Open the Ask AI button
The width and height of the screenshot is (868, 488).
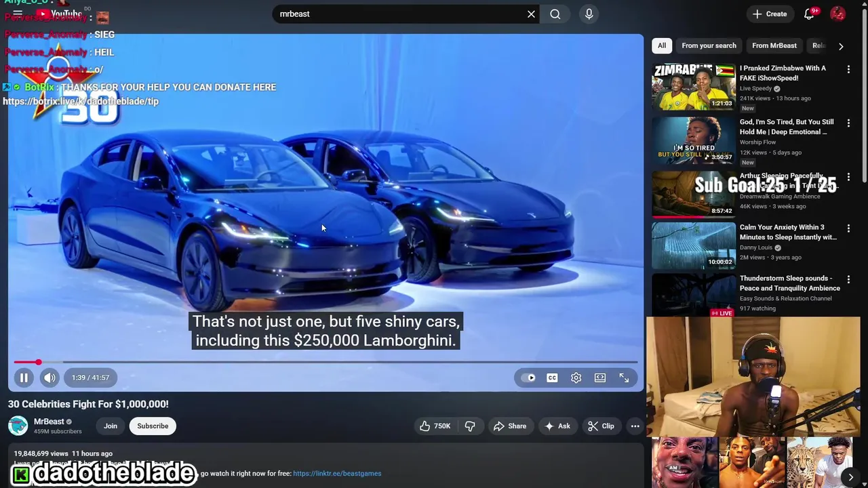click(557, 426)
